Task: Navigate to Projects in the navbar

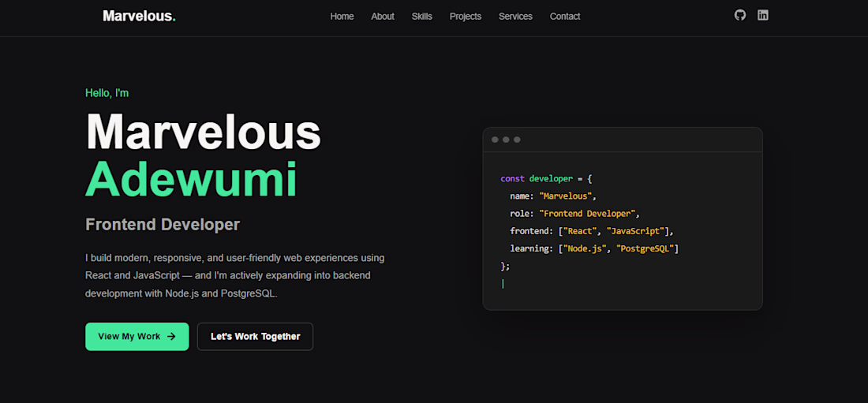Action: [466, 17]
